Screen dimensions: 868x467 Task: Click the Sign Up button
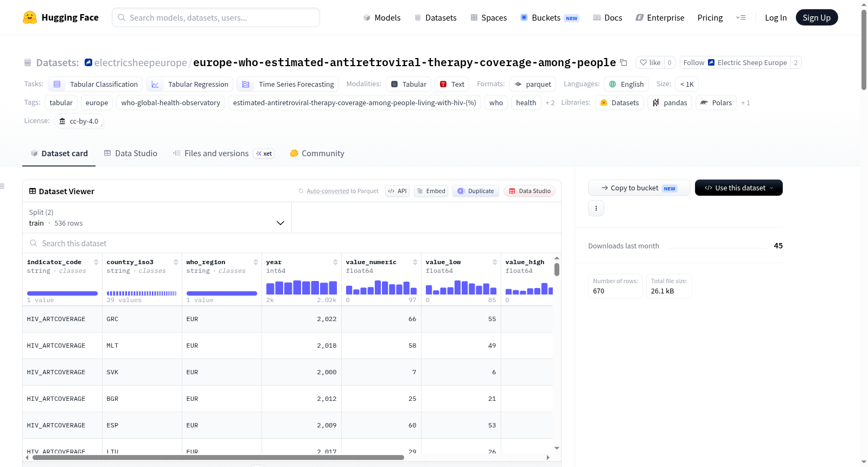pyautogui.click(x=816, y=17)
